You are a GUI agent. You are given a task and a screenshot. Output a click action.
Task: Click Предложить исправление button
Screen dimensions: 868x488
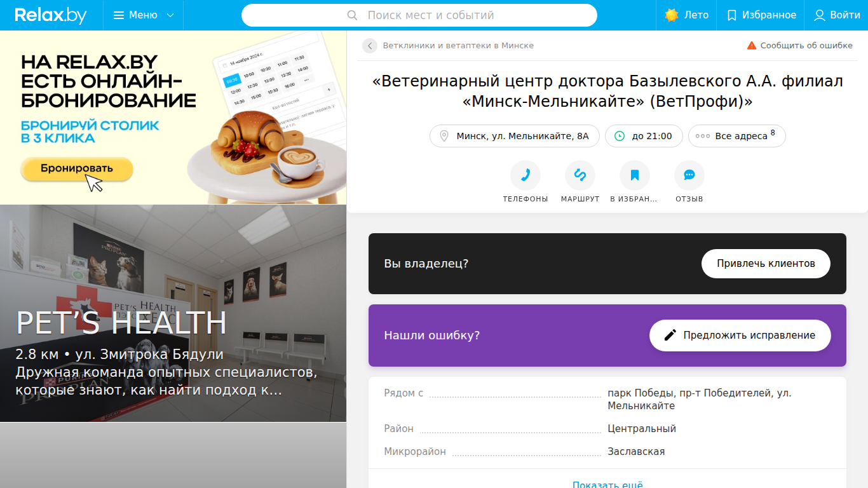click(740, 335)
